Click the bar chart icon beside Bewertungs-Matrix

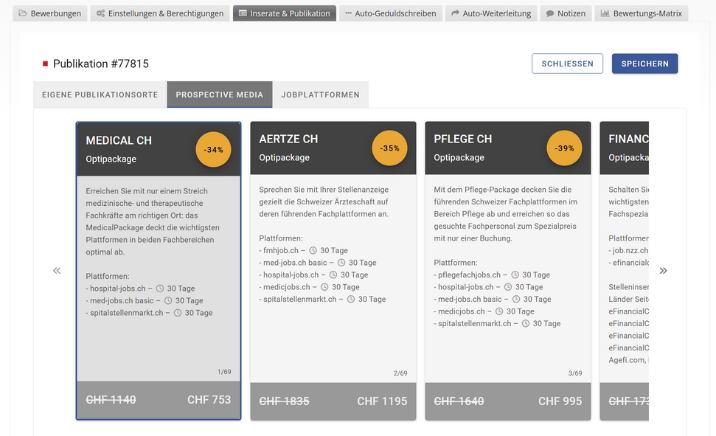tap(605, 13)
